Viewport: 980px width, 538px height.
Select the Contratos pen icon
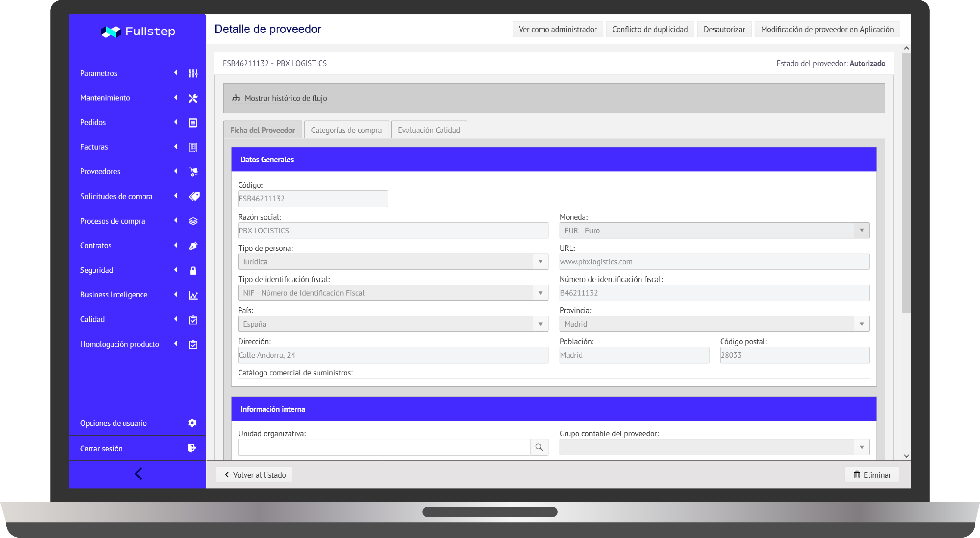pos(193,245)
